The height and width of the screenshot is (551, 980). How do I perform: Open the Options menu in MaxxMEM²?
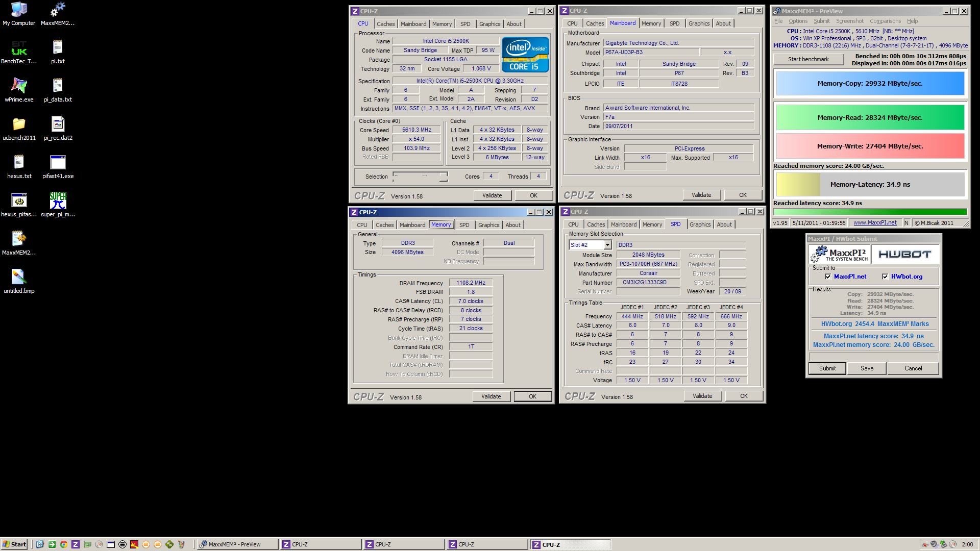click(798, 21)
